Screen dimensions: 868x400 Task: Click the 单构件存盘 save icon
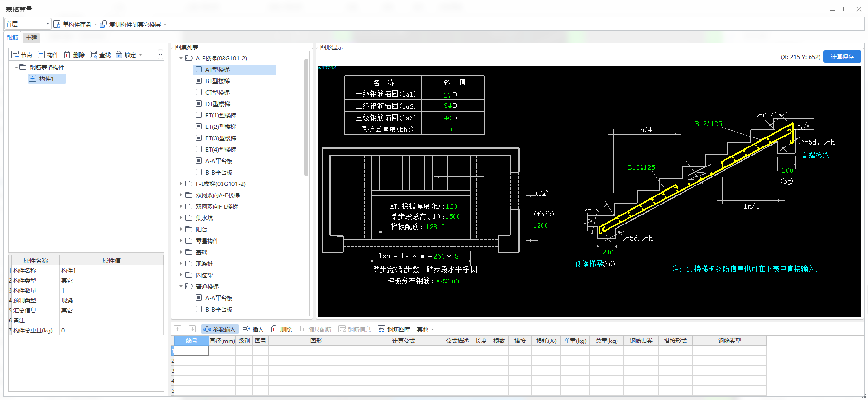(x=57, y=24)
